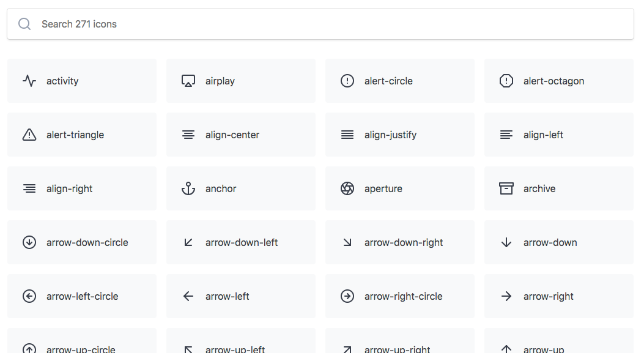Select the arrow-right tile

point(558,296)
